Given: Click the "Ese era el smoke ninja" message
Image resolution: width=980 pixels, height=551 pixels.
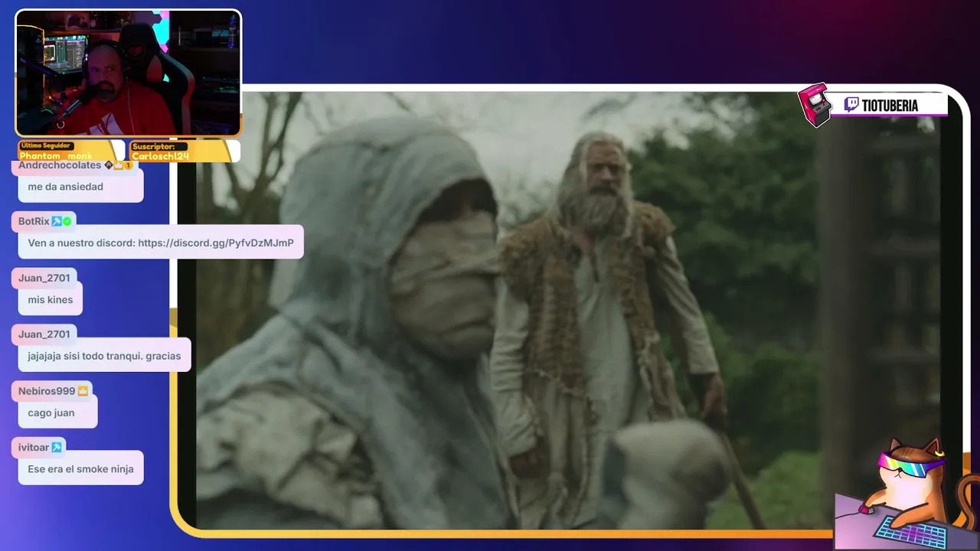Looking at the screenshot, I should [x=80, y=469].
